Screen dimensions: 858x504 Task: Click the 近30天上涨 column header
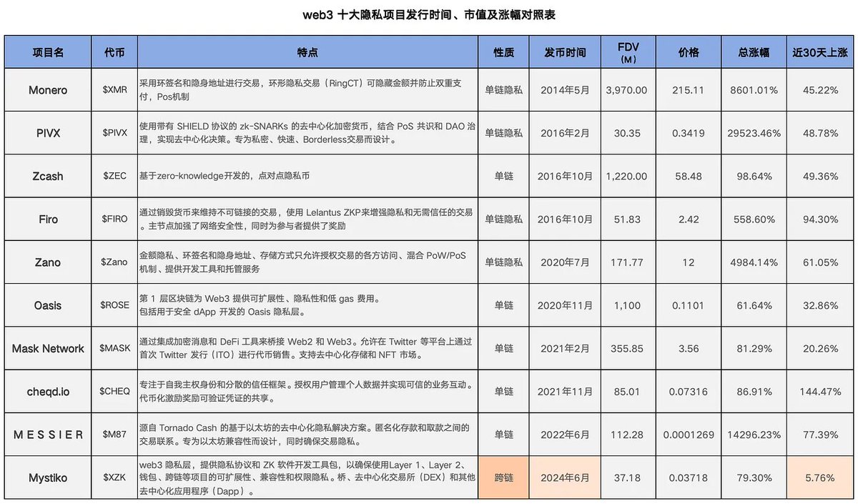point(820,52)
